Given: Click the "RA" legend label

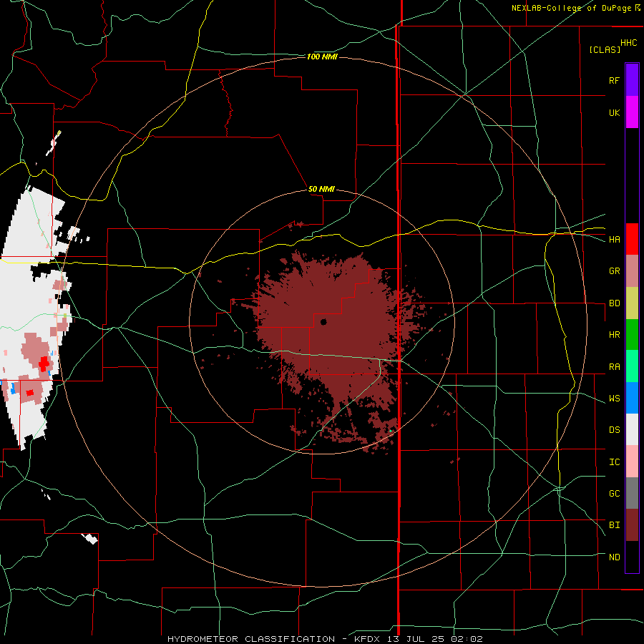Looking at the screenshot, I should 614,367.
